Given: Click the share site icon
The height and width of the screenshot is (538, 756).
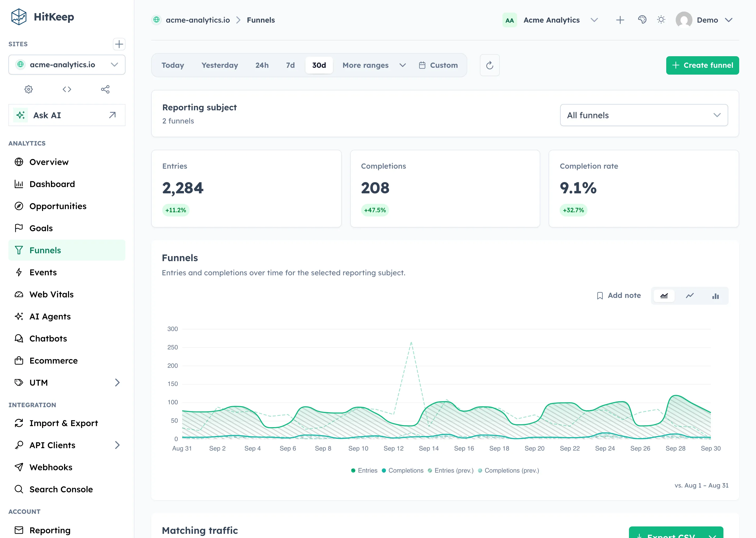Looking at the screenshot, I should coord(105,89).
